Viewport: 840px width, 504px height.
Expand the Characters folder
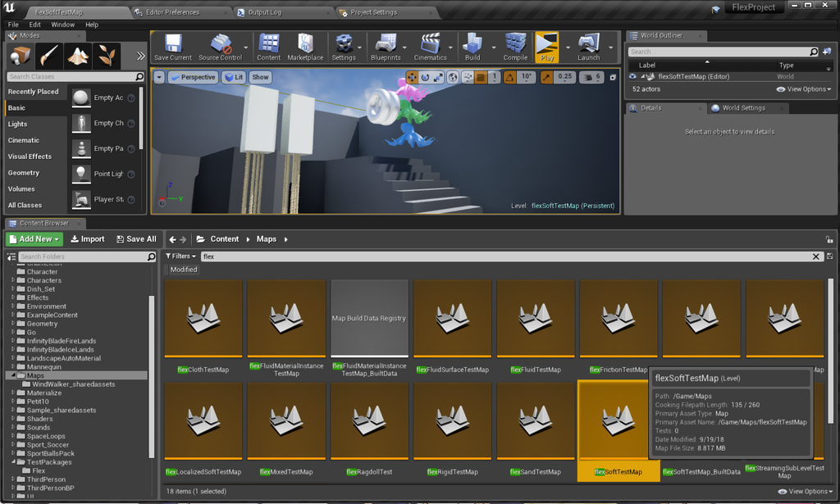(13, 279)
